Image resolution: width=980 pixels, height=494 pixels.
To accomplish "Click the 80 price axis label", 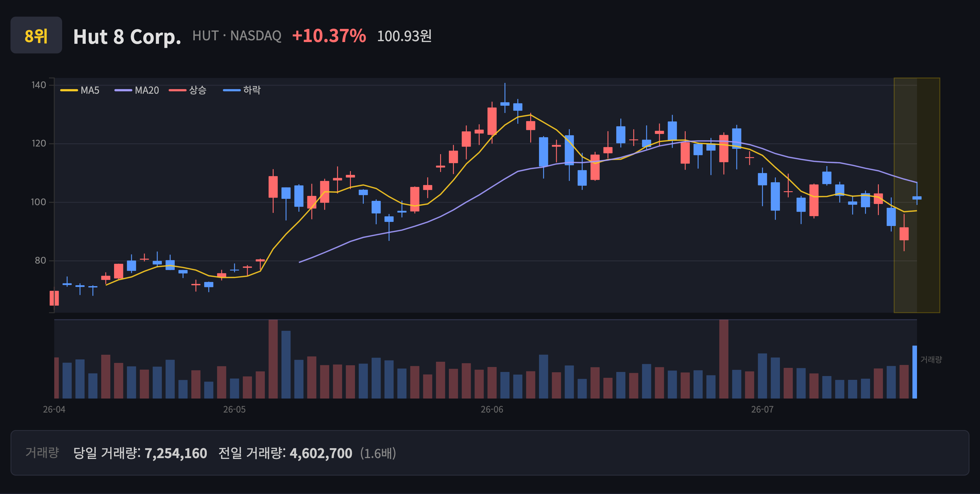I will (x=40, y=260).
